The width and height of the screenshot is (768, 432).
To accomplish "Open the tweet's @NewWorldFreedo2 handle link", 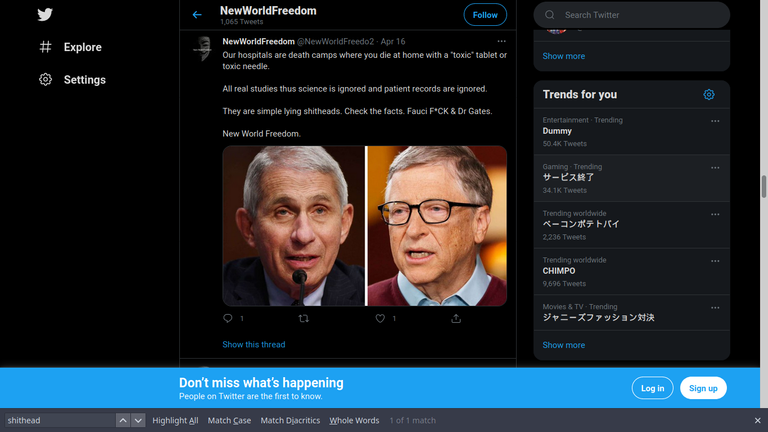I will 336,42.
